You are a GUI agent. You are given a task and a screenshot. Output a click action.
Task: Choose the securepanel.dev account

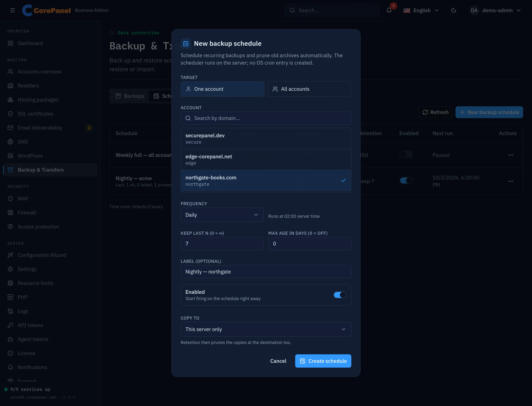266,138
